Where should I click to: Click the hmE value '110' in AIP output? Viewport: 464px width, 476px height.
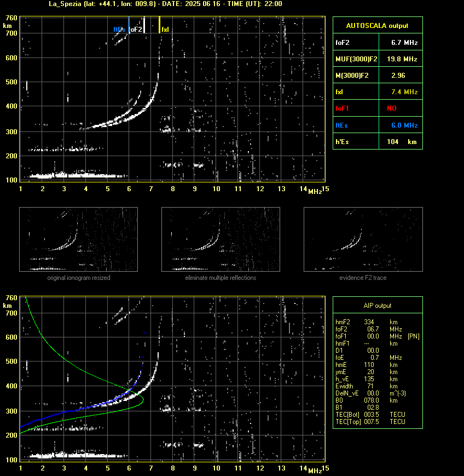369,365
